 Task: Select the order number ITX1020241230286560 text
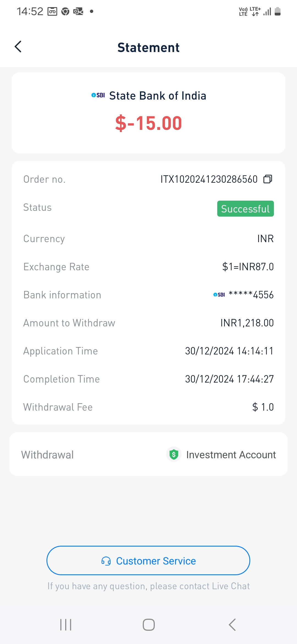tap(209, 179)
